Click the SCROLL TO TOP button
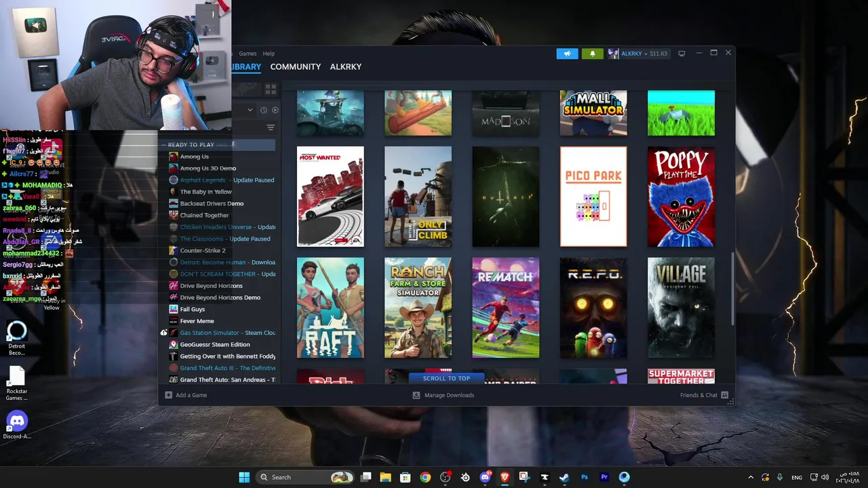868x488 pixels. pos(446,378)
